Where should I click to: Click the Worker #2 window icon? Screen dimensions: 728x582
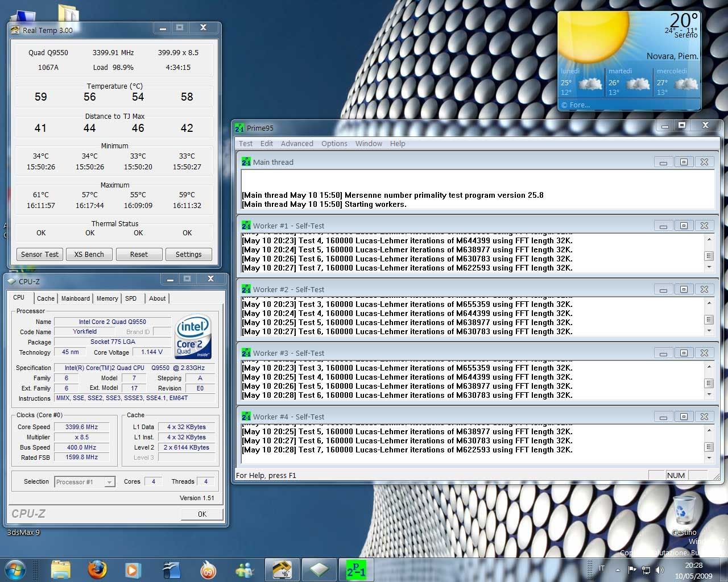(x=246, y=289)
